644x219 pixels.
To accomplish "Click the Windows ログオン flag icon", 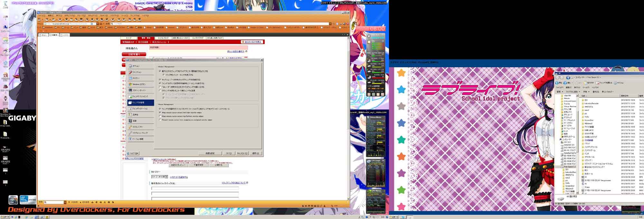I will (130, 84).
